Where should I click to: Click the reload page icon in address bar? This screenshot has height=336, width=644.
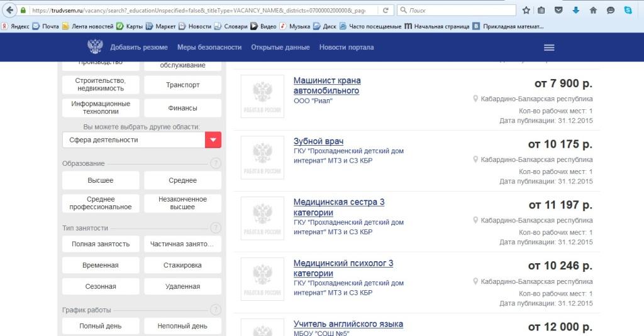pyautogui.click(x=386, y=10)
